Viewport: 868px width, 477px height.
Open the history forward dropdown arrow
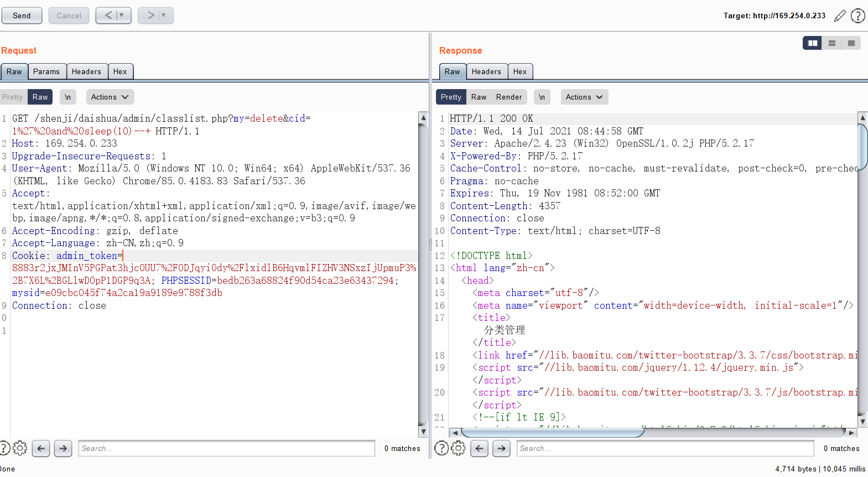pyautogui.click(x=164, y=15)
